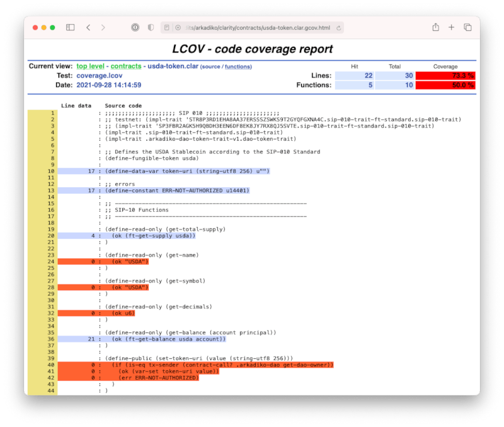Click the Functions total value 10
This screenshot has height=427, width=504.
(394, 85)
